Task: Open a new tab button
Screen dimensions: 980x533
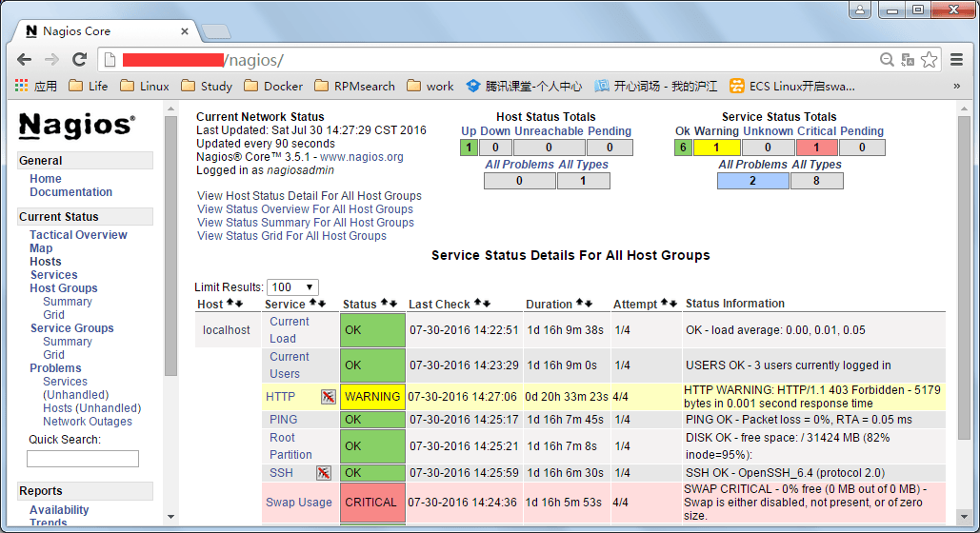Action: coord(216,31)
